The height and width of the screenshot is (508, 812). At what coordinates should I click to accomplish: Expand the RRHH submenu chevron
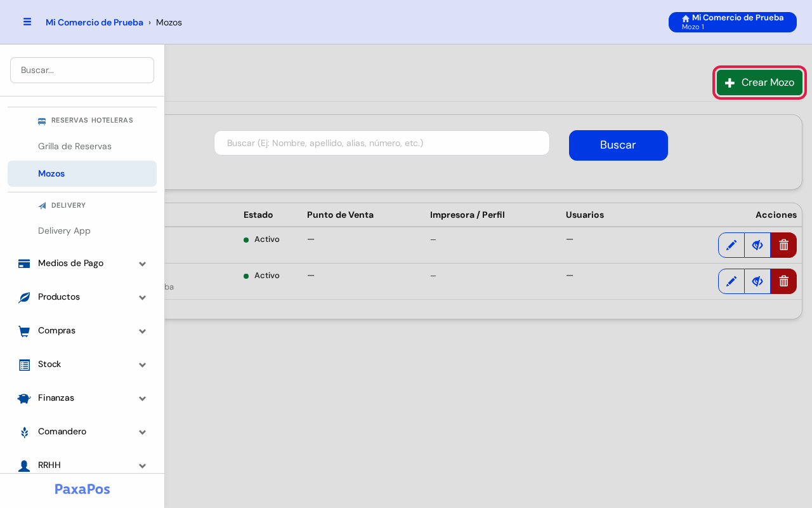coord(143,465)
